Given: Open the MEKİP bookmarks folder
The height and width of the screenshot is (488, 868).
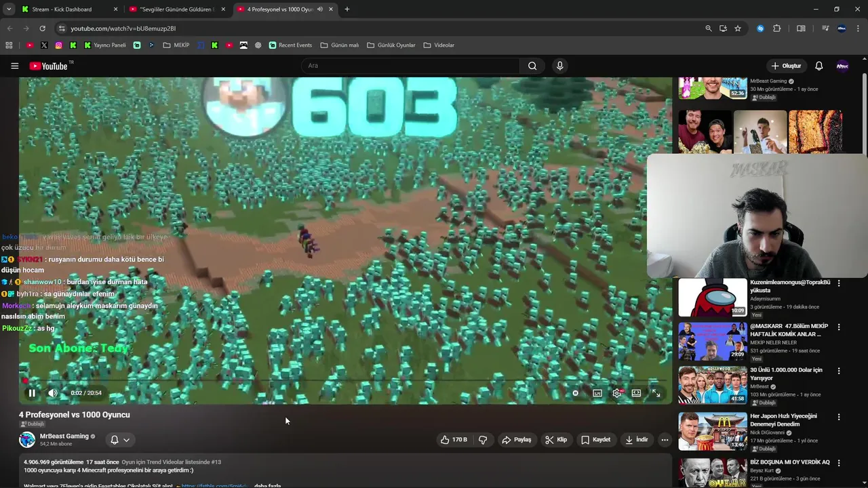Looking at the screenshot, I should pos(176,45).
